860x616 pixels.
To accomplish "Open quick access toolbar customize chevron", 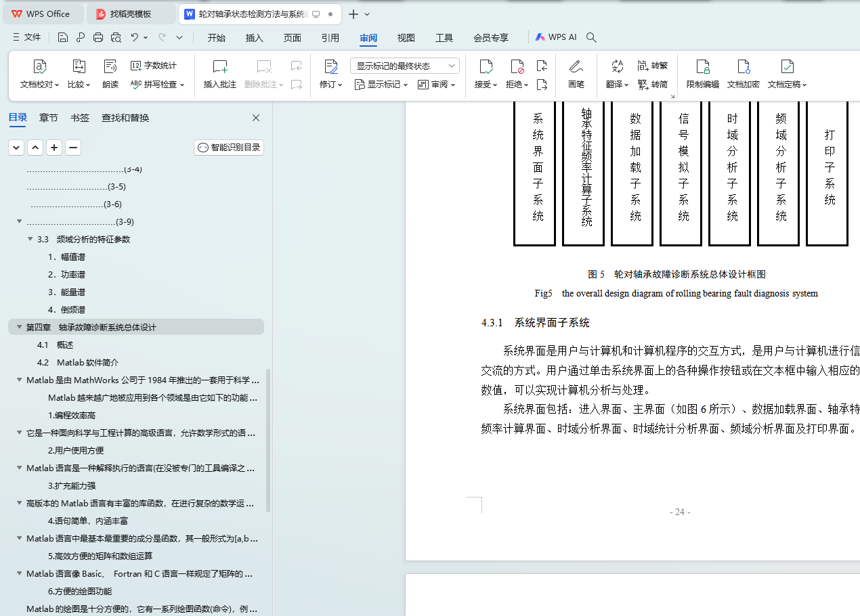I will coord(179,38).
